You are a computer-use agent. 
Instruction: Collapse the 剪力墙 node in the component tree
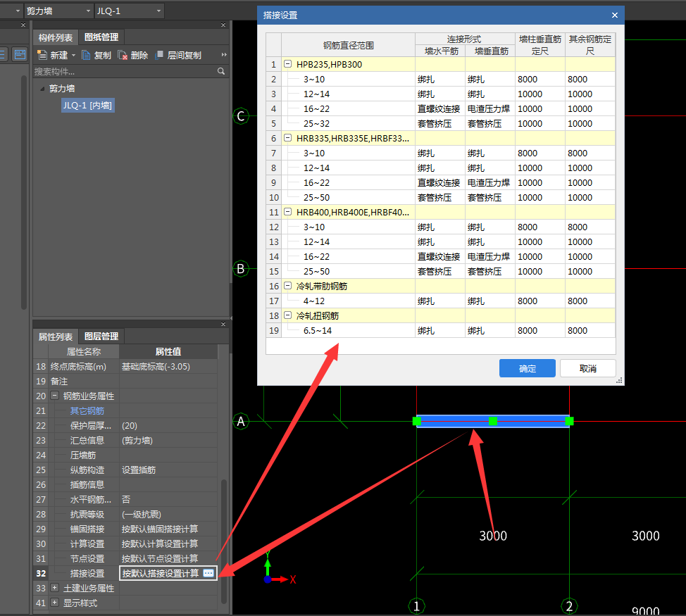pos(42,89)
